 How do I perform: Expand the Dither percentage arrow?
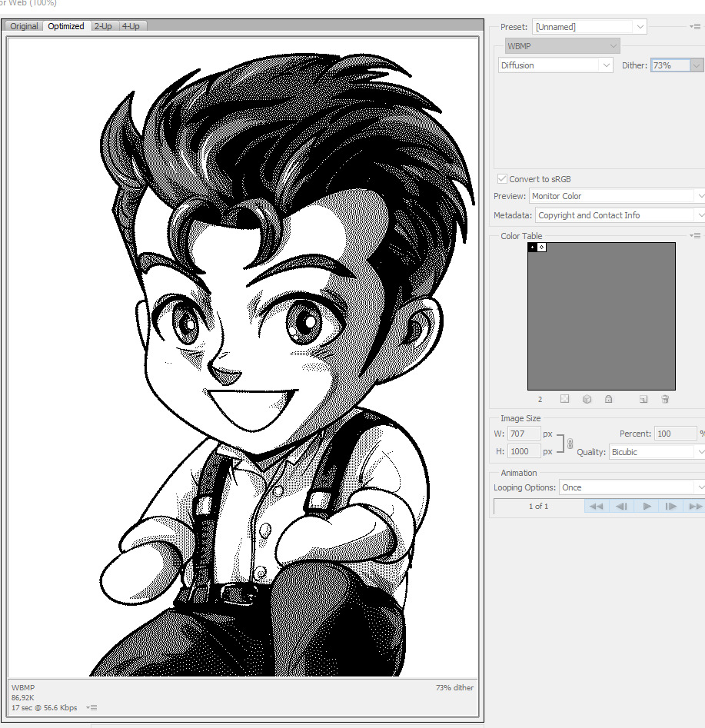[697, 65]
